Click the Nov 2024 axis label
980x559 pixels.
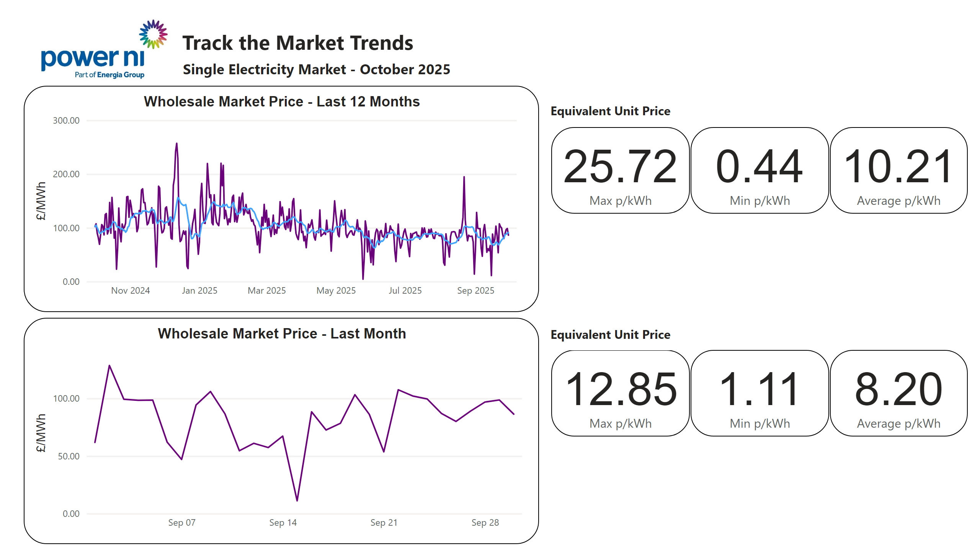130,291
